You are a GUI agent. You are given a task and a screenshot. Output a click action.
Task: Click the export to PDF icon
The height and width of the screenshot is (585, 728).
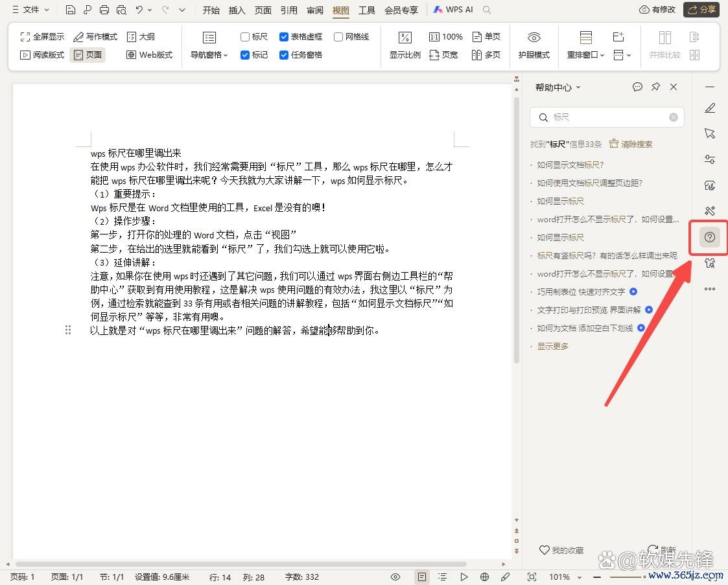[x=88, y=10]
